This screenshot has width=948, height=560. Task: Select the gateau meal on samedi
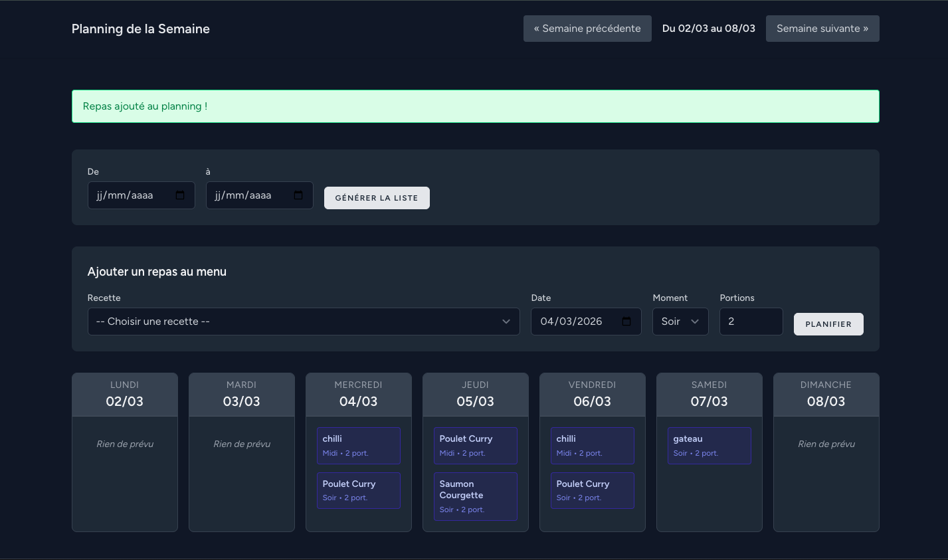709,445
